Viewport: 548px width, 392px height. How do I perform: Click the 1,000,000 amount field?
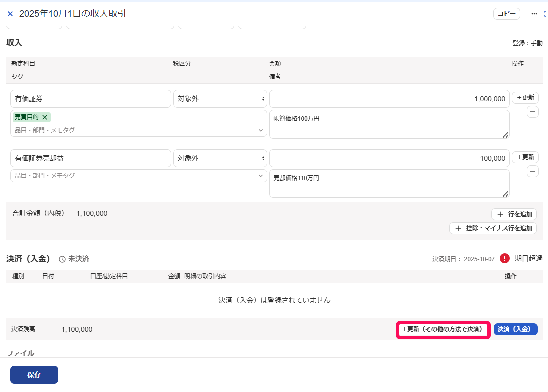point(389,99)
